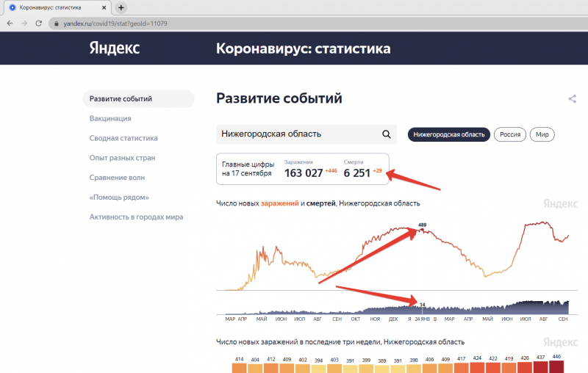
Task: Open Активность в городах мира section
Action: pos(136,217)
